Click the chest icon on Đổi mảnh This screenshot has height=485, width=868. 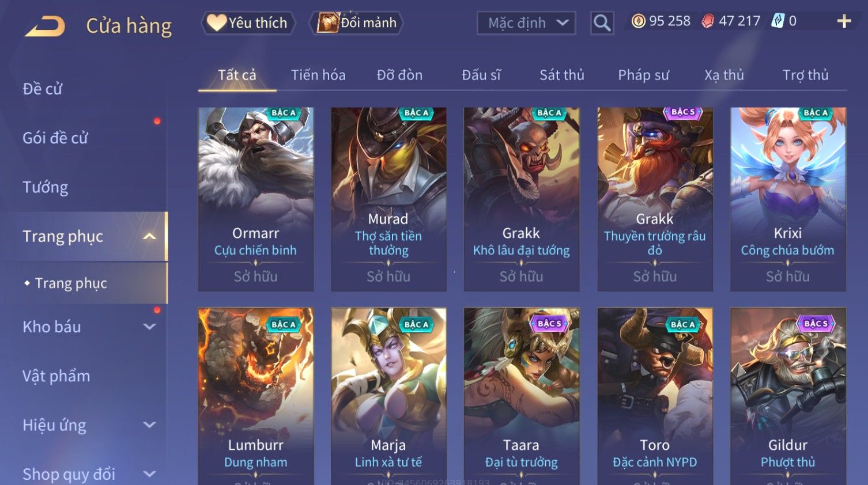click(x=327, y=23)
